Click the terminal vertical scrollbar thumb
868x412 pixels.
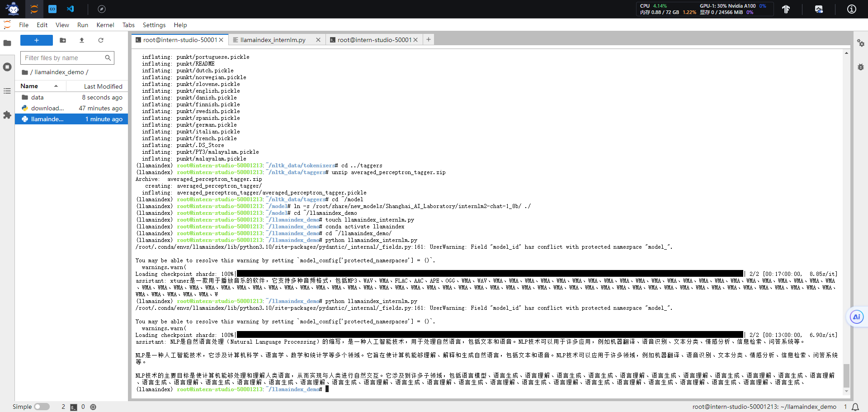(846, 376)
